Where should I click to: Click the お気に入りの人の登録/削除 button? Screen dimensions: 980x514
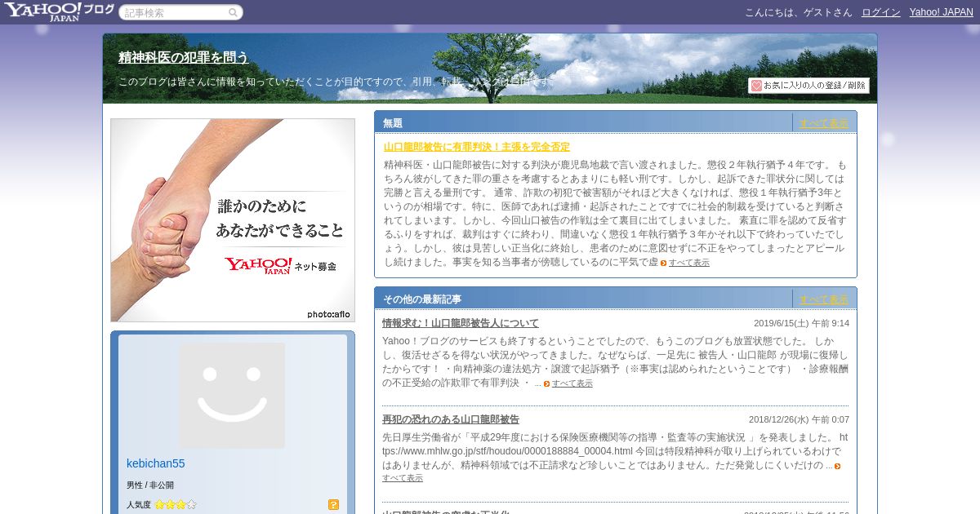(x=808, y=86)
